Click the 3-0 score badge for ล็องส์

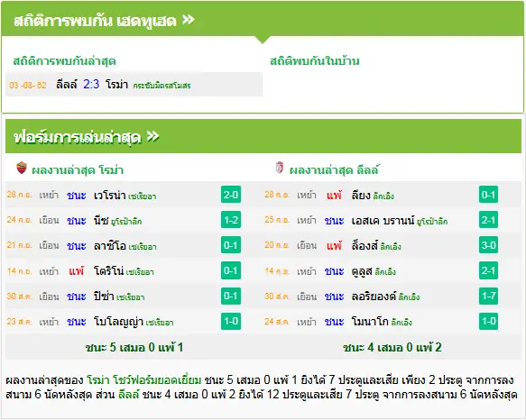coord(488,245)
